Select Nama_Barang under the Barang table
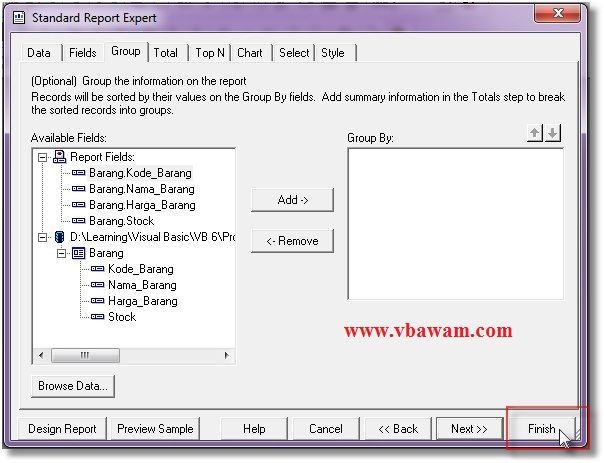The height and width of the screenshot is (463, 604). point(142,285)
